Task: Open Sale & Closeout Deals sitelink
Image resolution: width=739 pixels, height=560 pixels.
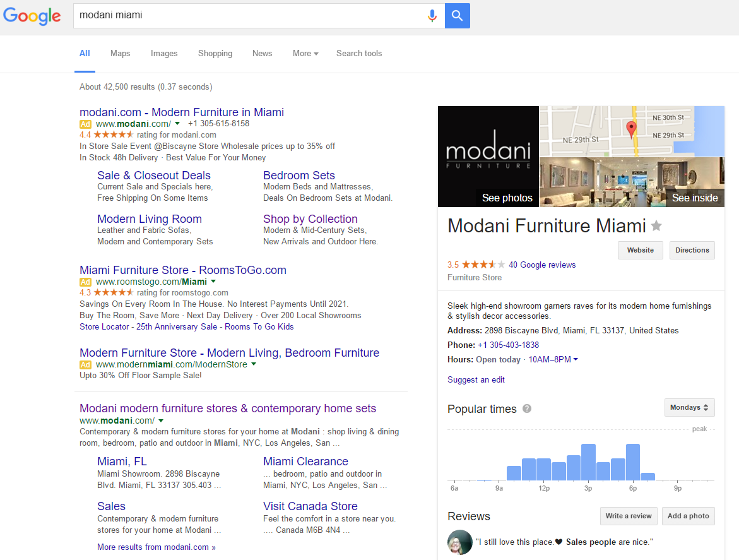Action: coord(153,176)
